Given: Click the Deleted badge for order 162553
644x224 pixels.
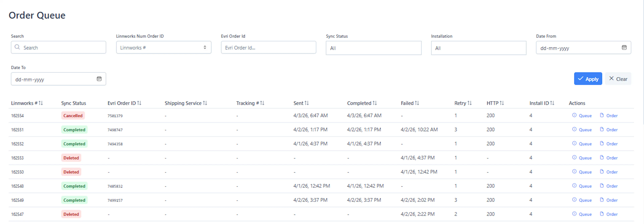Looking at the screenshot, I should (71, 158).
